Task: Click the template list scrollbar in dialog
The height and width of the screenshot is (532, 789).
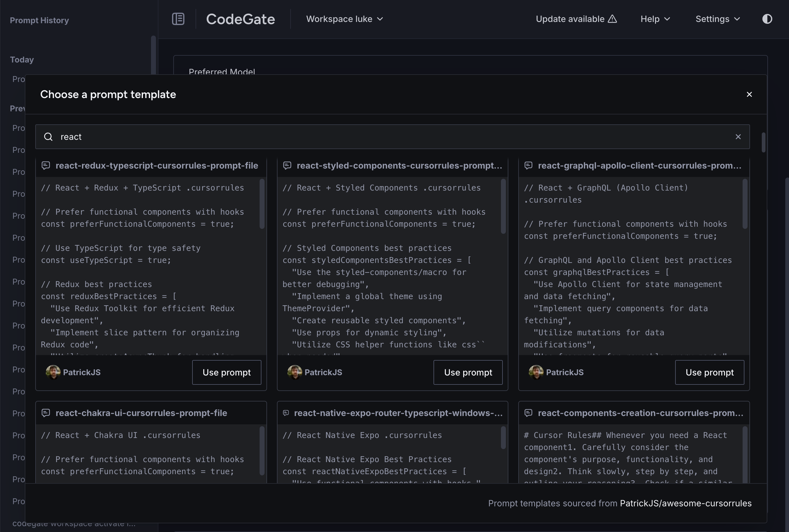Action: coord(764,143)
